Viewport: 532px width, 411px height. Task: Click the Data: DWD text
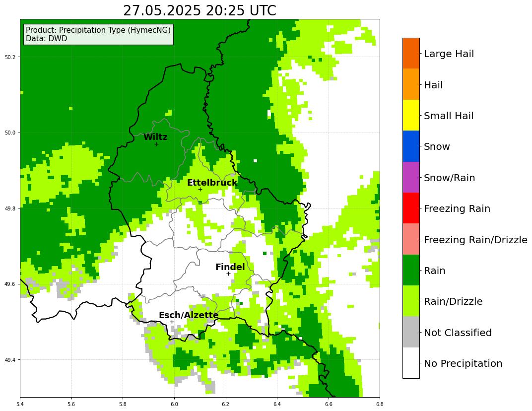click(x=47, y=38)
